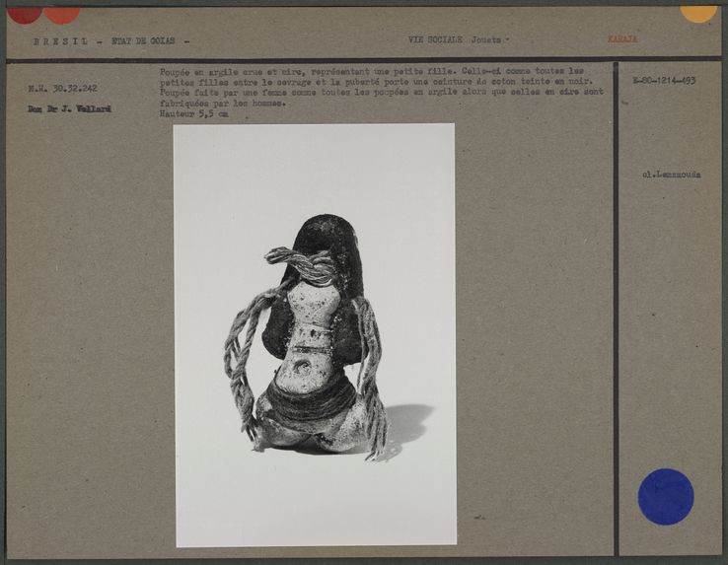Click the Poupée en argile description paragraph
The width and height of the screenshot is (728, 565).
375,87
